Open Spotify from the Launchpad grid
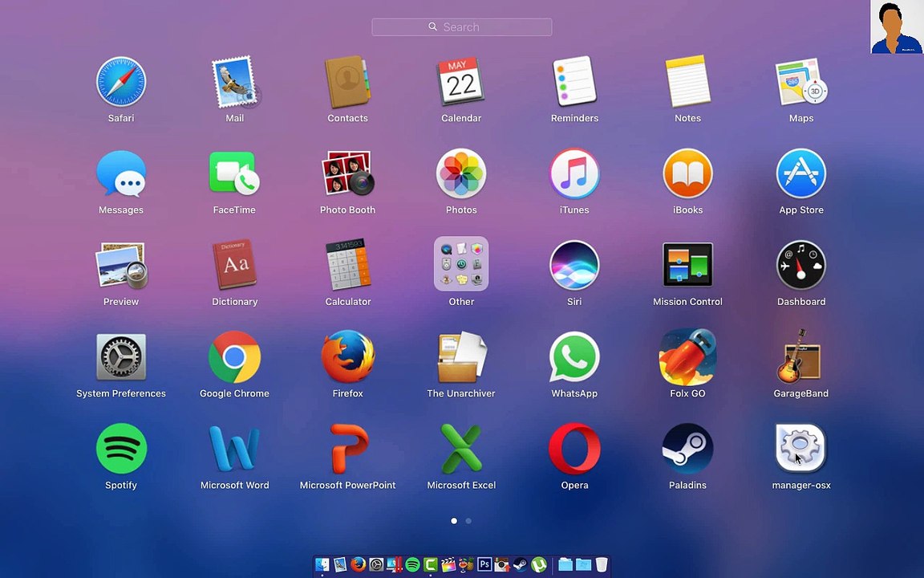924x578 pixels. pyautogui.click(x=121, y=449)
